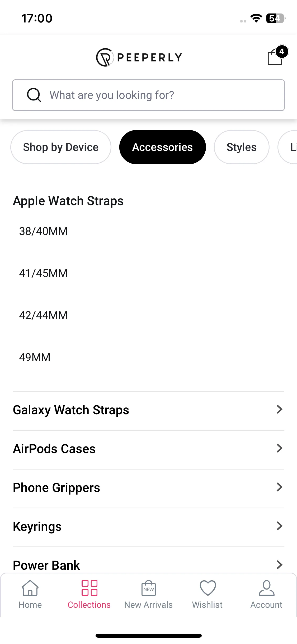Tap the search magnifier icon
The width and height of the screenshot is (297, 644).
point(34,95)
